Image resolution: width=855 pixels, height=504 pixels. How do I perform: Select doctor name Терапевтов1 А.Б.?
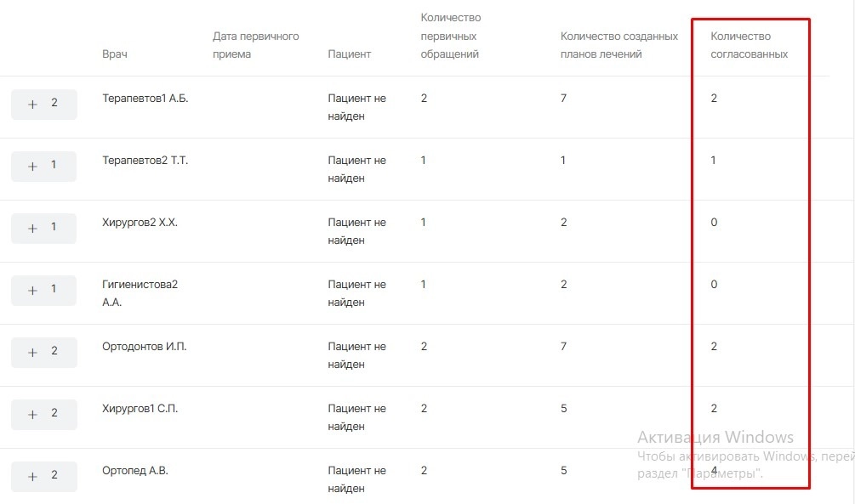145,99
